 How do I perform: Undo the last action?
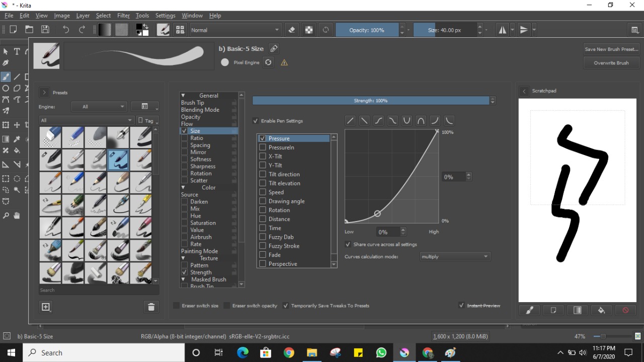tap(66, 30)
